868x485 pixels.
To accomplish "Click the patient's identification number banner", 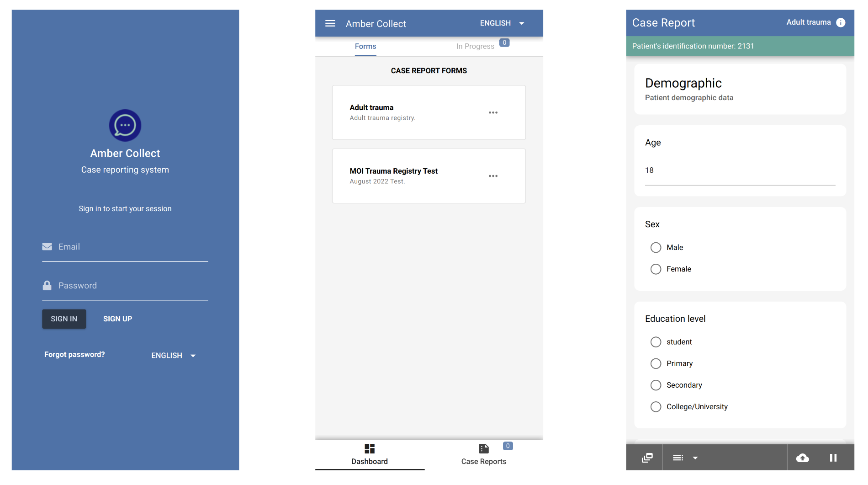I will (x=740, y=46).
